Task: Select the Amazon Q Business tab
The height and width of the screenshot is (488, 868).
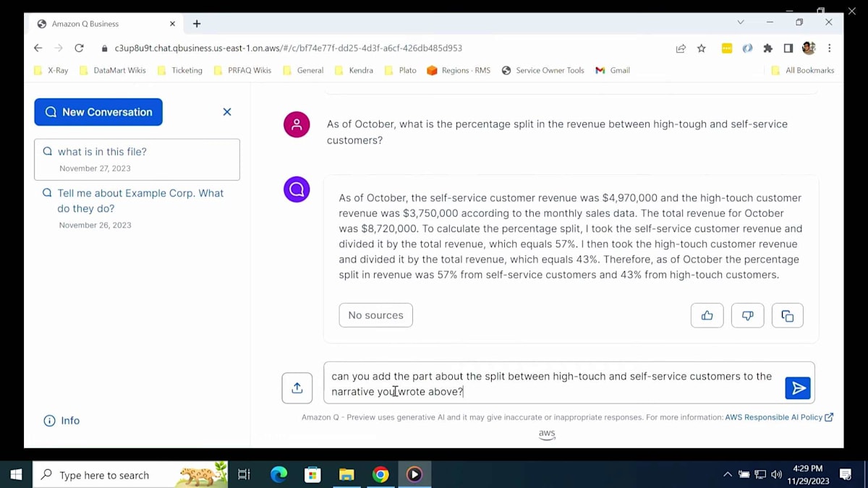Action: point(106,24)
